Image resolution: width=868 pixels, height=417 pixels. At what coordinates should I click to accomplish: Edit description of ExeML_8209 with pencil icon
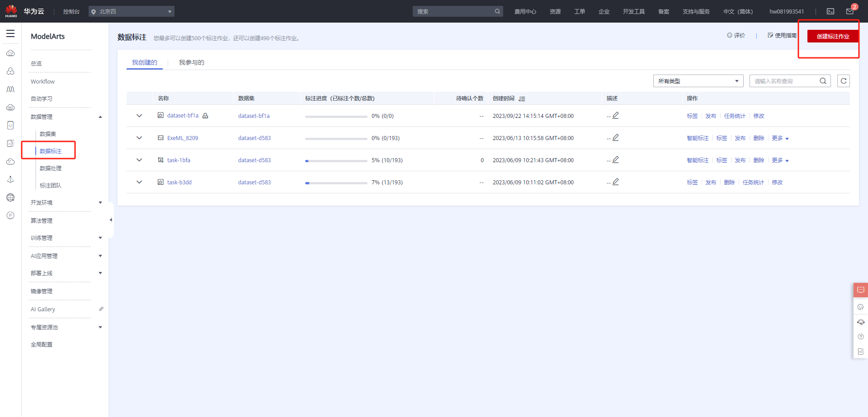click(616, 138)
